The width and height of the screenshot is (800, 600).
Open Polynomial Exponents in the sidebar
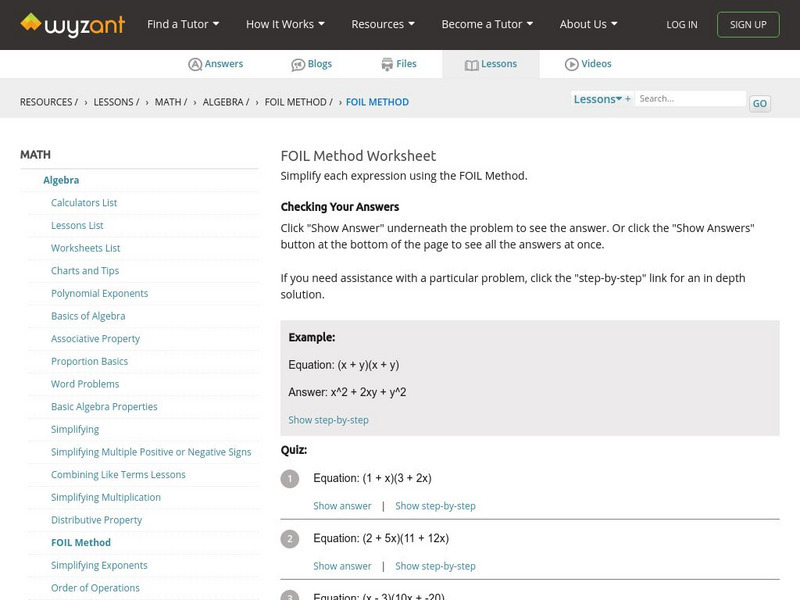coord(99,293)
